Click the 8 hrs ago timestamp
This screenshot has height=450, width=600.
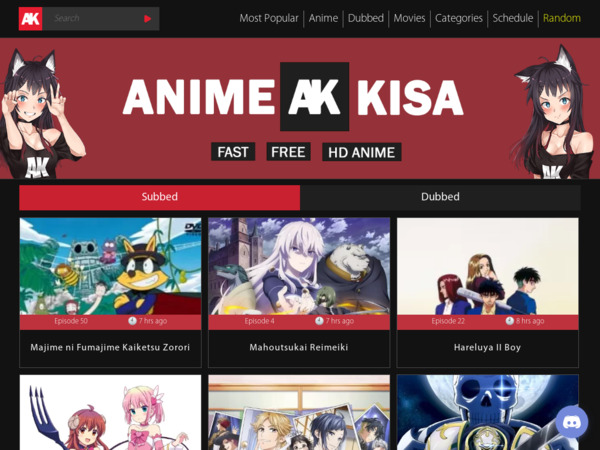point(530,321)
